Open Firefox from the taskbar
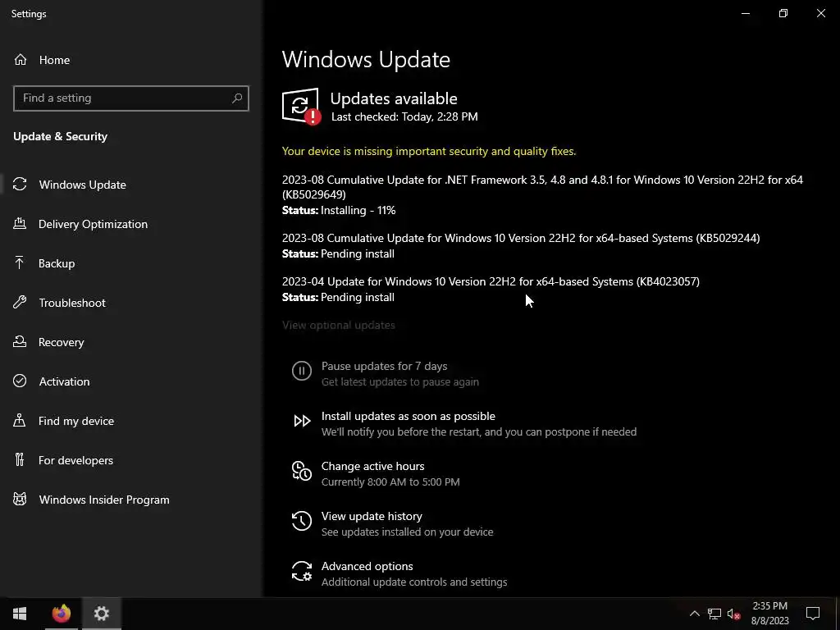 [61, 614]
